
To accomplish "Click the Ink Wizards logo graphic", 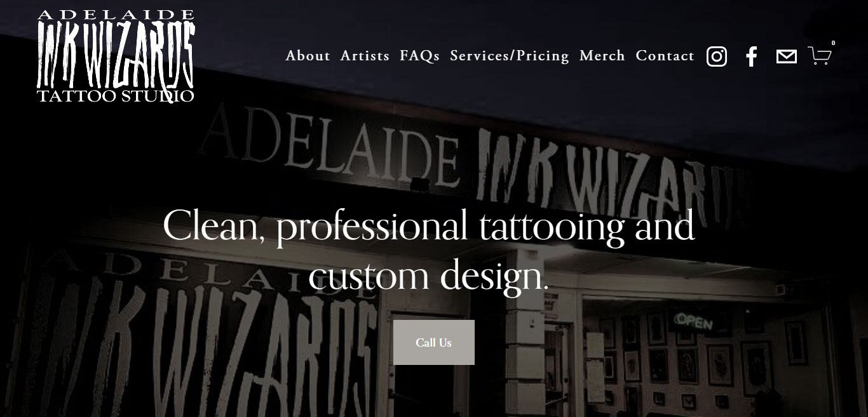I will pyautogui.click(x=116, y=56).
